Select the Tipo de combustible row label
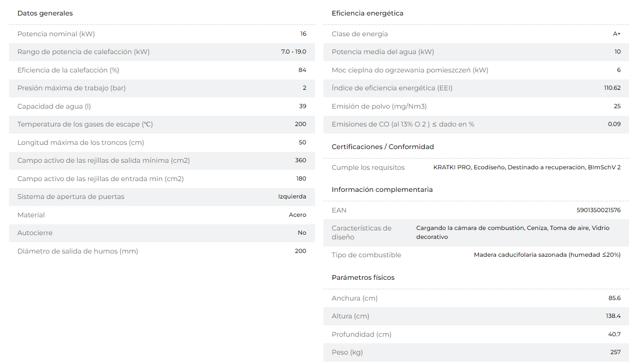The image size is (630, 364). point(366,255)
